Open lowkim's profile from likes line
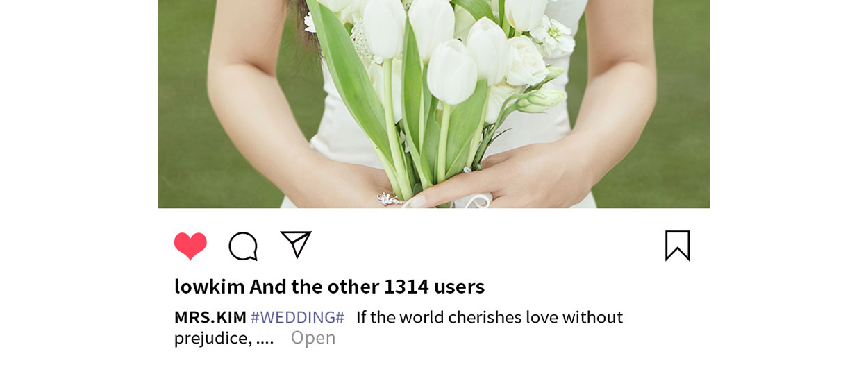Image resolution: width=868 pixels, height=390 pixels. pos(210,286)
